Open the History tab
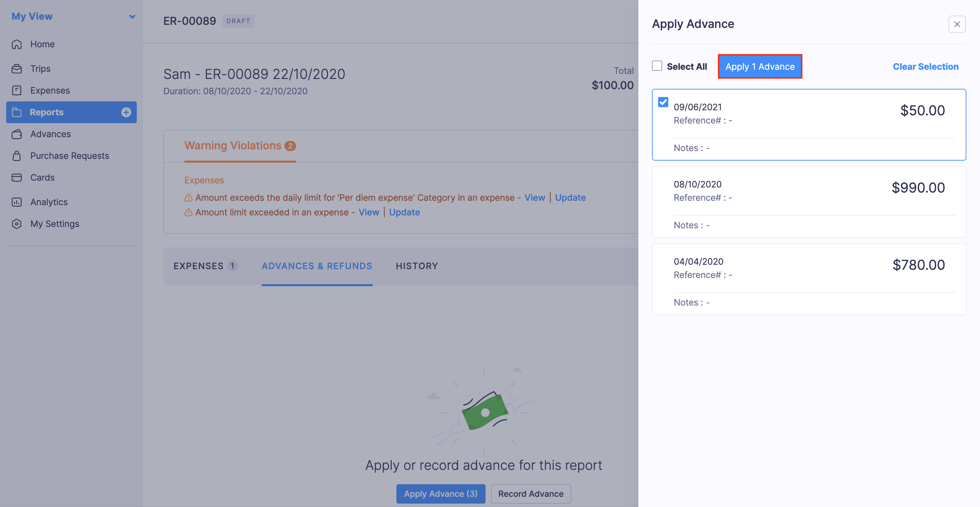This screenshot has height=507, width=980. pos(416,266)
